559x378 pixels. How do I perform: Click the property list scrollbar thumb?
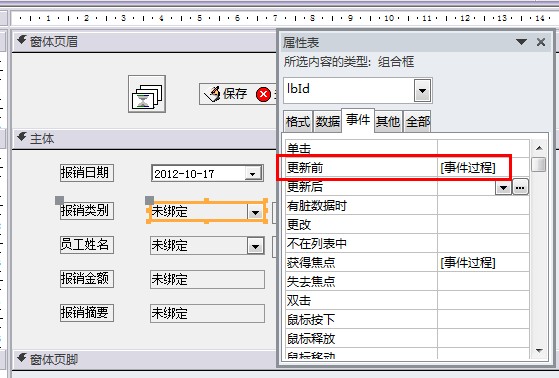click(x=539, y=164)
